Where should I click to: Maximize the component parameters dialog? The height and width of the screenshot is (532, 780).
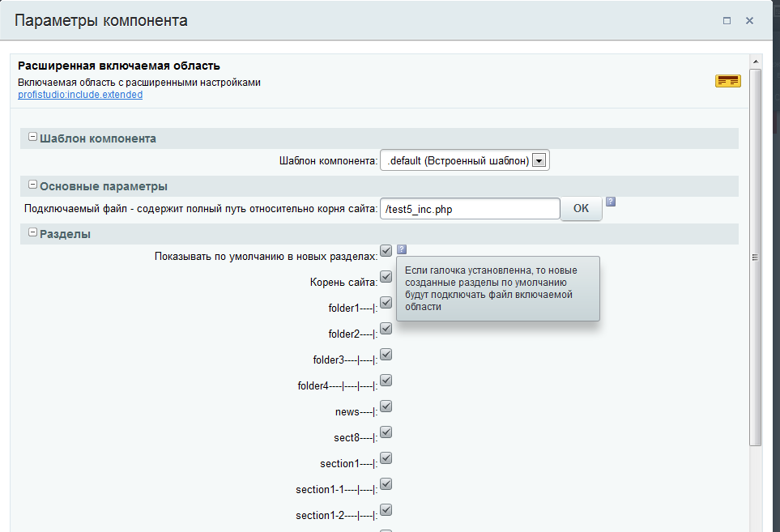(x=727, y=21)
